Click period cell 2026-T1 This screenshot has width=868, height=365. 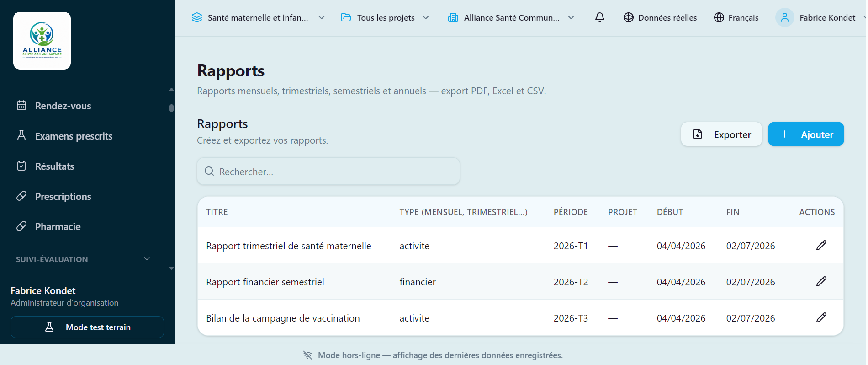[x=571, y=246]
